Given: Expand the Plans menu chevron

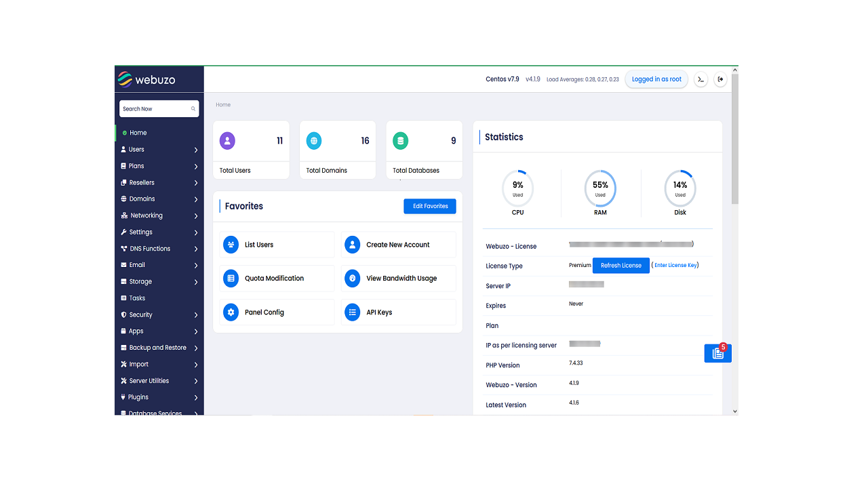Looking at the screenshot, I should tap(196, 167).
